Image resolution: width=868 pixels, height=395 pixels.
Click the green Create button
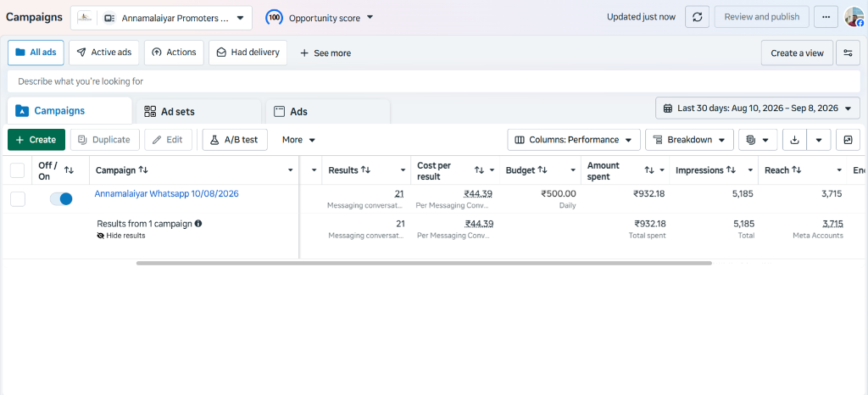[x=36, y=140]
